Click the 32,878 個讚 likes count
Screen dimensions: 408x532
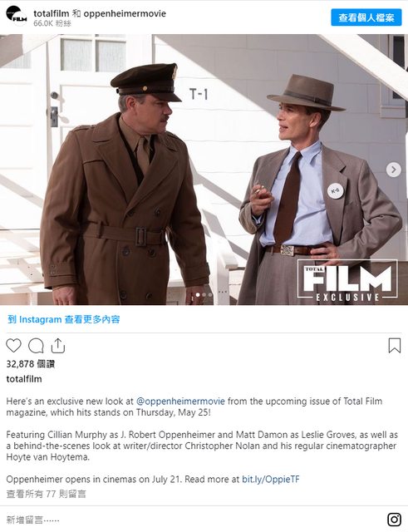pyautogui.click(x=31, y=364)
